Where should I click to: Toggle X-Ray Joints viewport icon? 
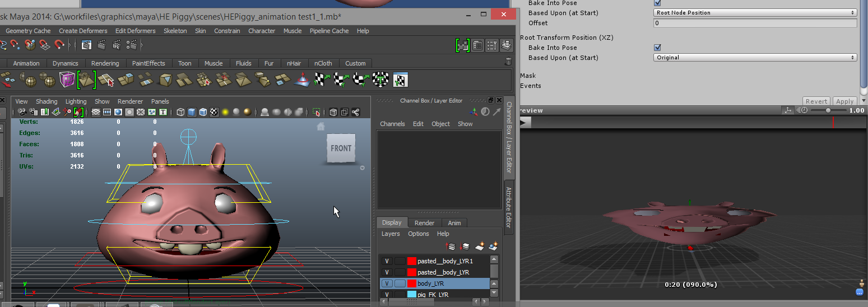[x=355, y=112]
